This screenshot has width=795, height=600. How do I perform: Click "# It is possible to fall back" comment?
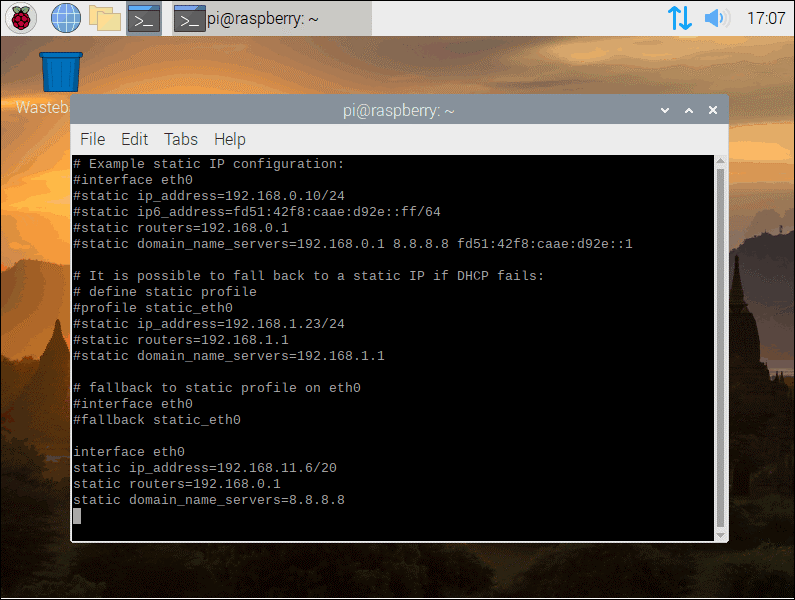pyautogui.click(x=308, y=276)
